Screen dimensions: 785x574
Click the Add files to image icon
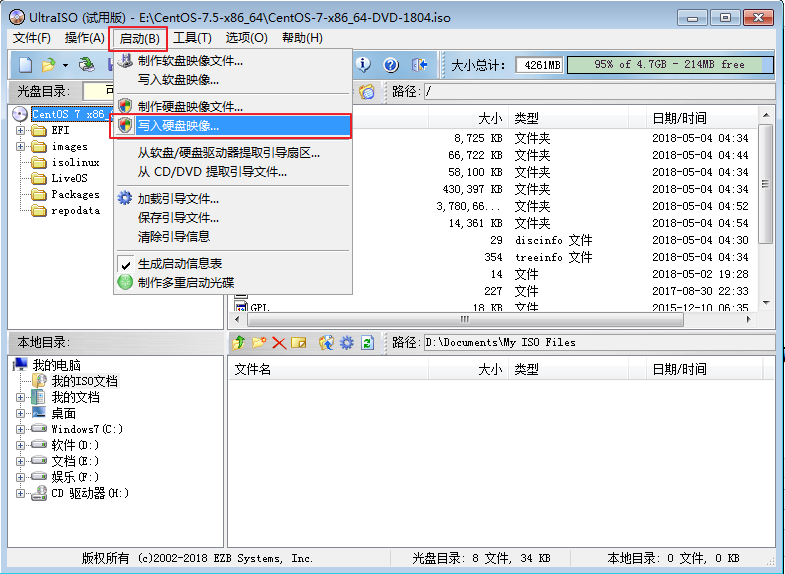(326, 343)
